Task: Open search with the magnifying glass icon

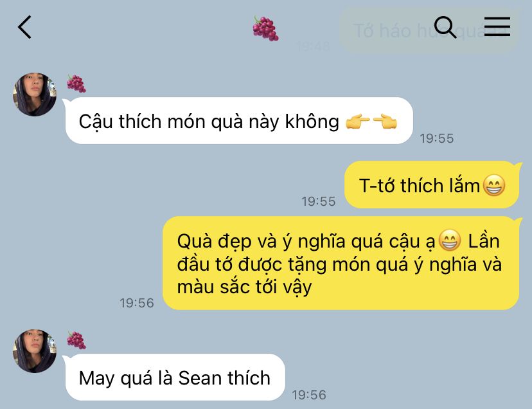Action: (445, 27)
